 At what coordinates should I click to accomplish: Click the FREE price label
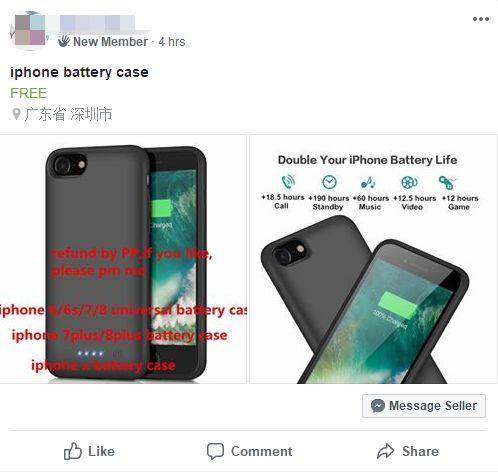[x=28, y=93]
